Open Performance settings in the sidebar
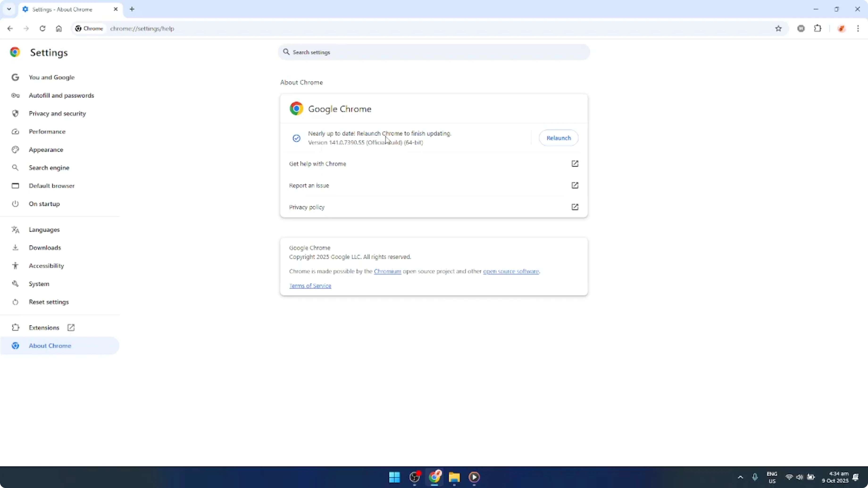 (47, 131)
